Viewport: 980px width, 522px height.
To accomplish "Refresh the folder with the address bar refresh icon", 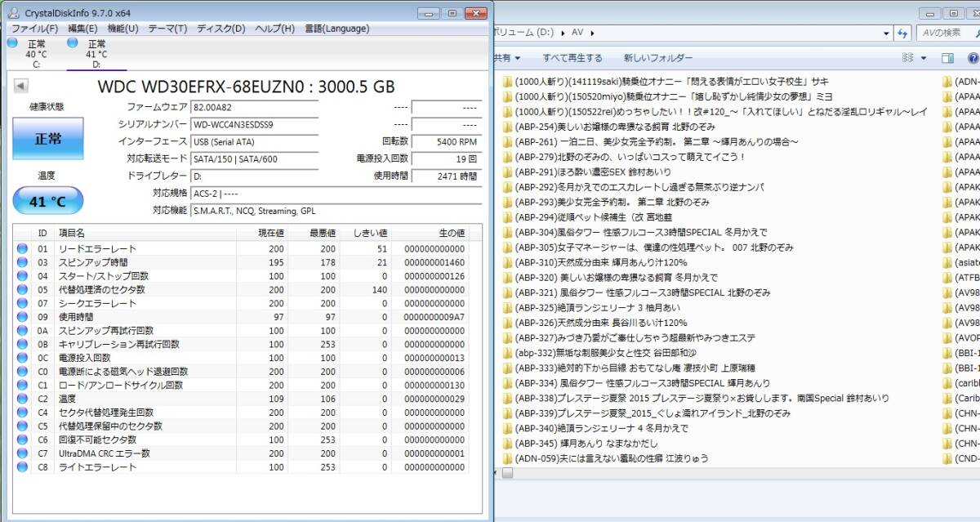I will [901, 33].
